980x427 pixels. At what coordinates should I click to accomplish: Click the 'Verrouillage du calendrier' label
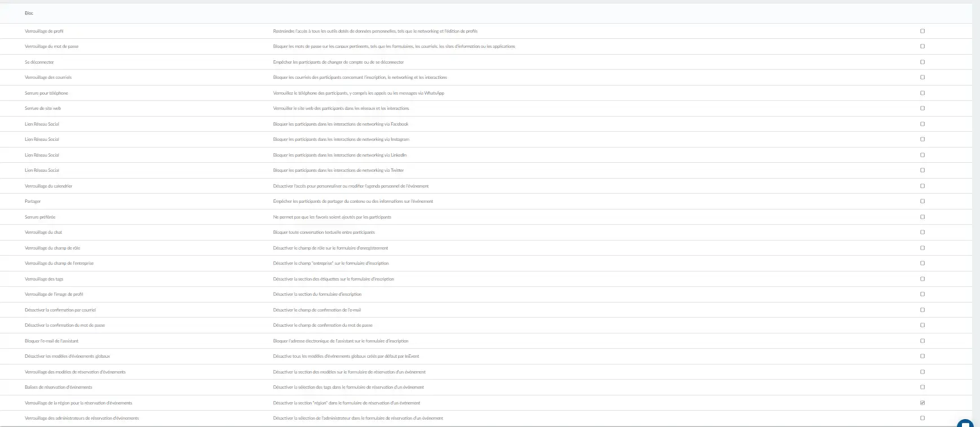coord(48,186)
